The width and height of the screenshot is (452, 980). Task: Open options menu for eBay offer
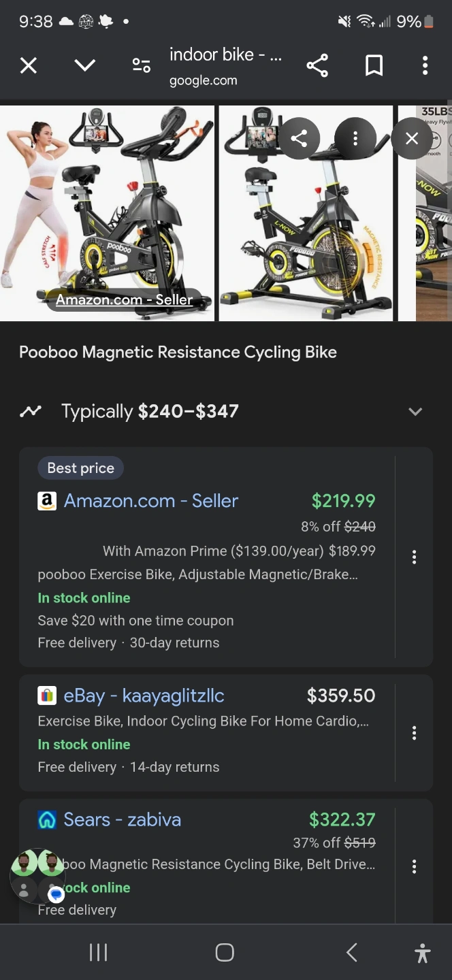point(414,733)
